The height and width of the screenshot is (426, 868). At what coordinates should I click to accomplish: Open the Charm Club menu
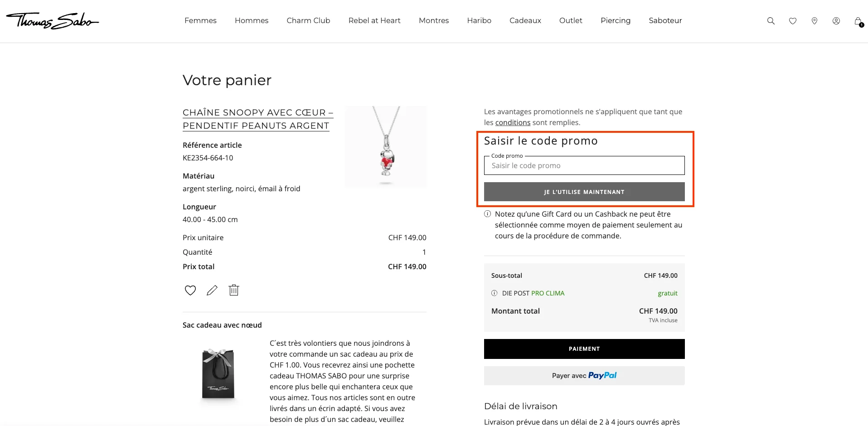coord(308,20)
